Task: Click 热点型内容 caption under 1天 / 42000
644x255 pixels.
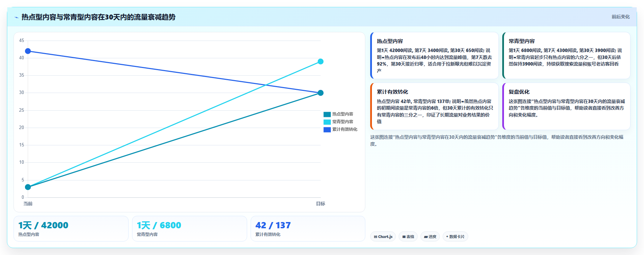Action: click(x=29, y=235)
